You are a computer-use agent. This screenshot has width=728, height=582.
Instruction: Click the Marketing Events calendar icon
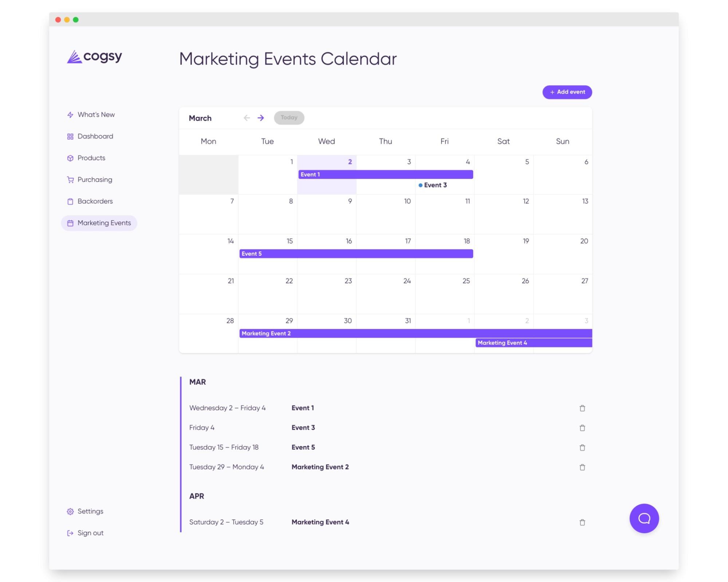pyautogui.click(x=70, y=223)
